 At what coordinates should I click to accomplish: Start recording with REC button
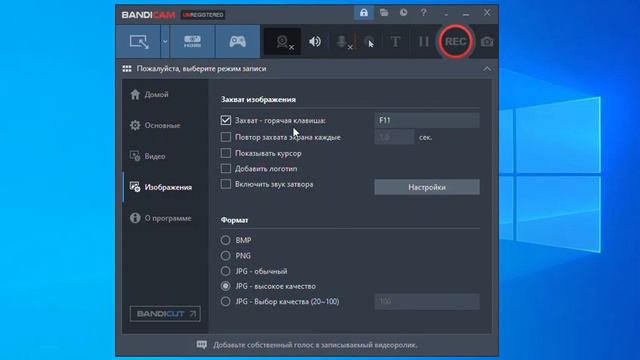455,42
